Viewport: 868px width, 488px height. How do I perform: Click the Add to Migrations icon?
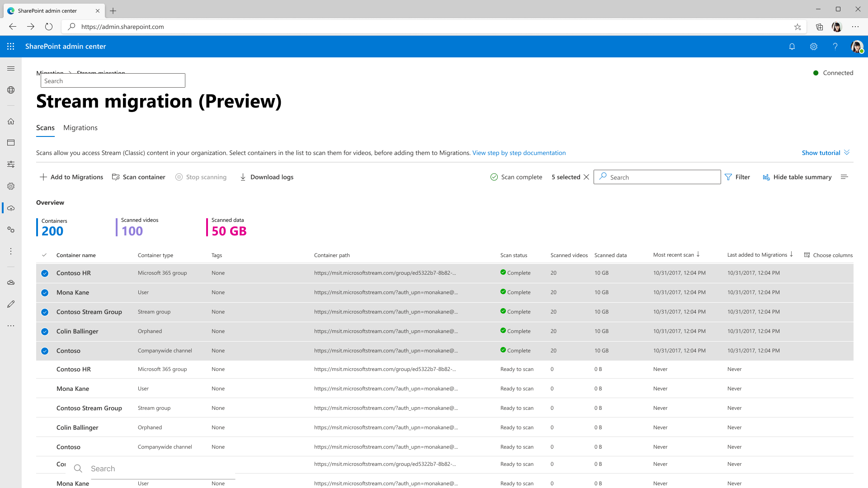(x=43, y=177)
